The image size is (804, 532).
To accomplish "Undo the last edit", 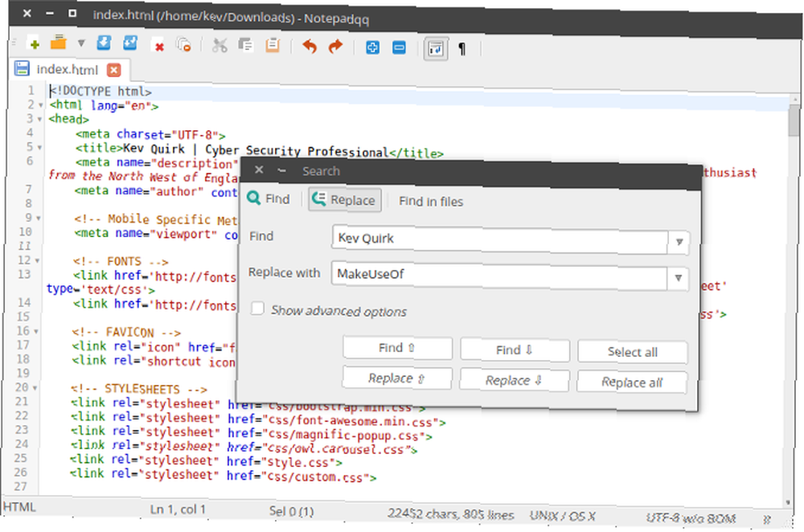I will click(x=310, y=46).
